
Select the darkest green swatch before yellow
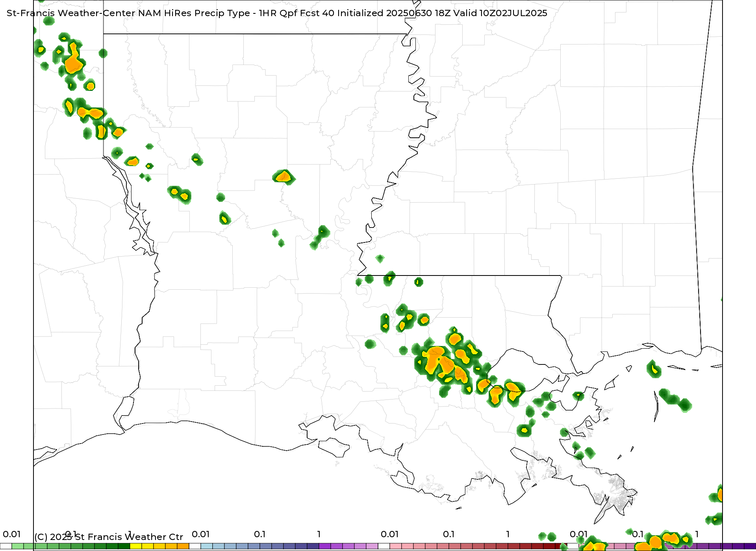(124, 546)
